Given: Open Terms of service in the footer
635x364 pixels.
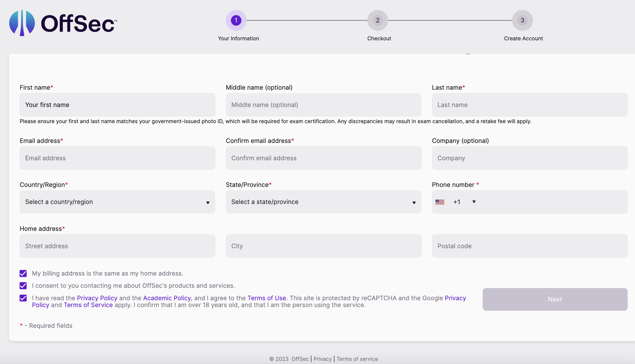Looking at the screenshot, I should coord(357,359).
